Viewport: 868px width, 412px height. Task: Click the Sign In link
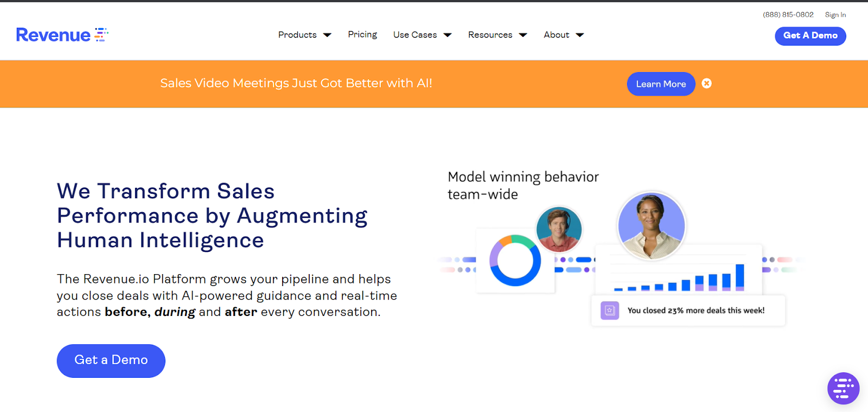pyautogui.click(x=835, y=15)
